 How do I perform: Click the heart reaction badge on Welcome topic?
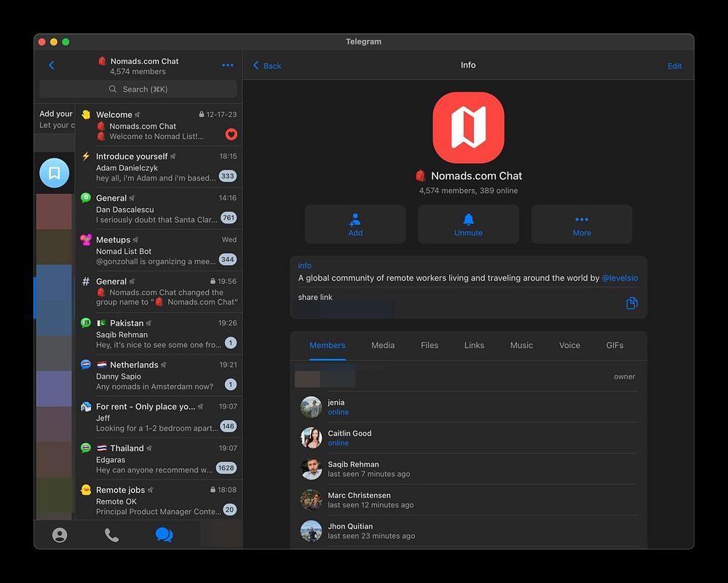[x=232, y=134]
